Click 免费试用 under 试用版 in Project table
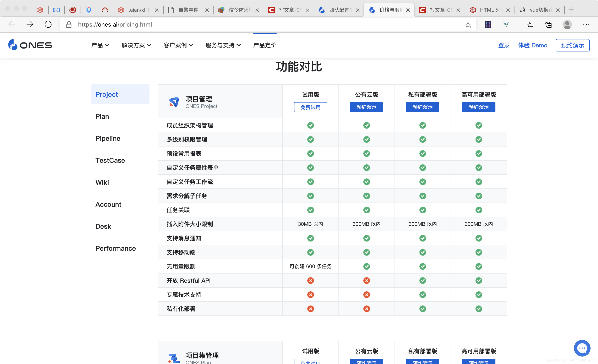This screenshot has height=364, width=598. pos(310,107)
